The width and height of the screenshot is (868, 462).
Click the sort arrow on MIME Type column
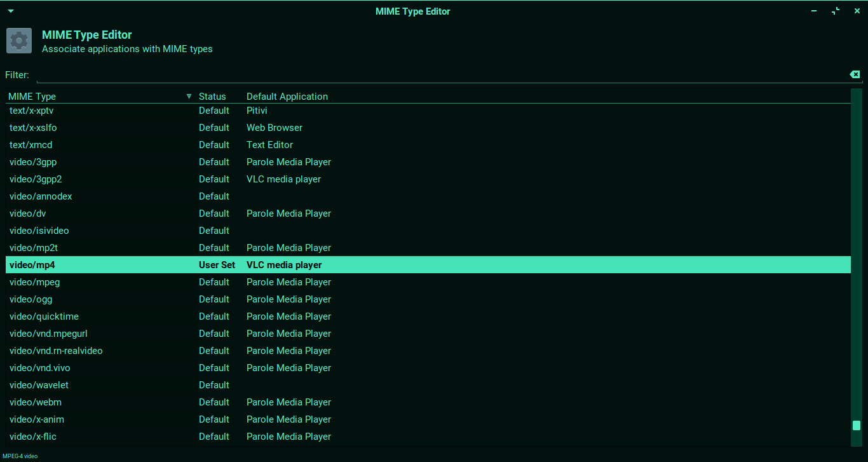[189, 97]
